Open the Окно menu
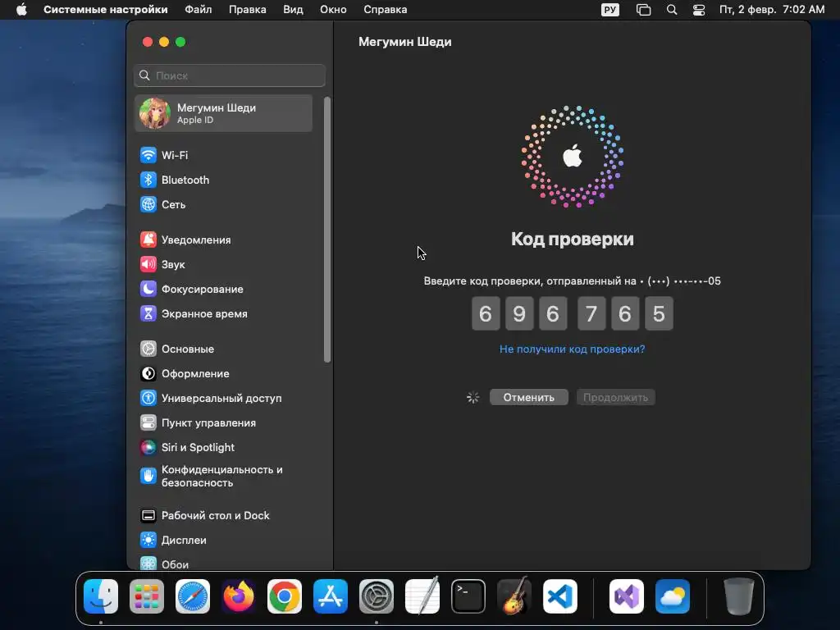The width and height of the screenshot is (840, 630). coord(333,10)
